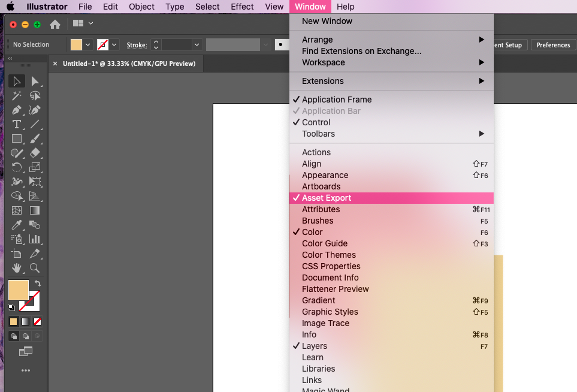Screen dimensions: 577x392
Task: Open the stroke weight dropdown
Action: coord(197,45)
